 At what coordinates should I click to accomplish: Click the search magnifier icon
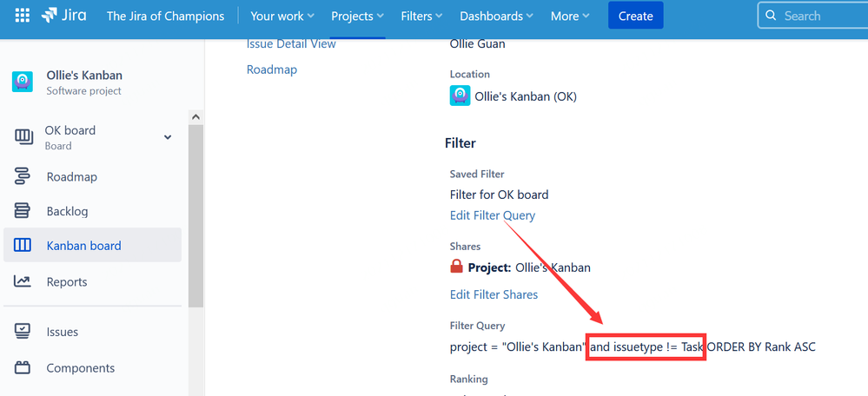click(x=771, y=15)
